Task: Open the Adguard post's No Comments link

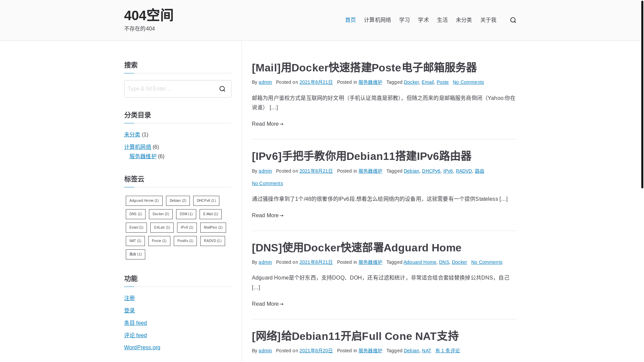Action: 487,262
